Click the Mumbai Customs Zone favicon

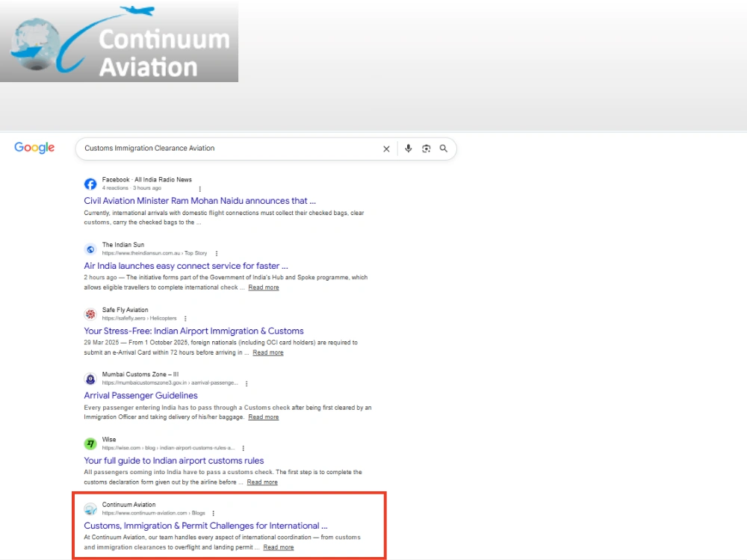(x=90, y=379)
